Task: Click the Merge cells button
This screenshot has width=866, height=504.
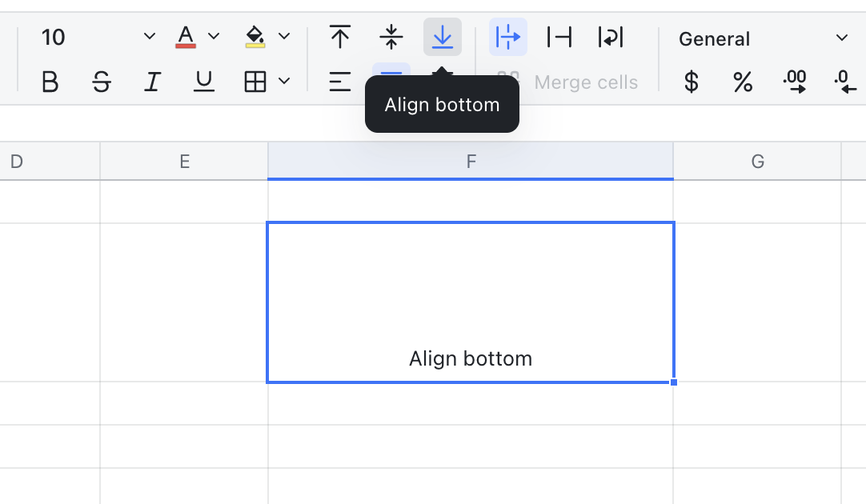Action: click(x=585, y=82)
